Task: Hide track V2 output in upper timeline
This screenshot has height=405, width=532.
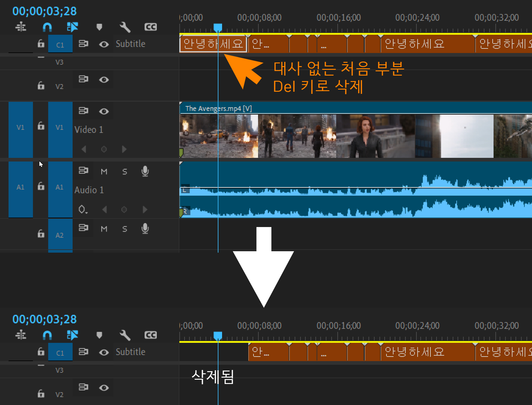Action: coord(104,80)
